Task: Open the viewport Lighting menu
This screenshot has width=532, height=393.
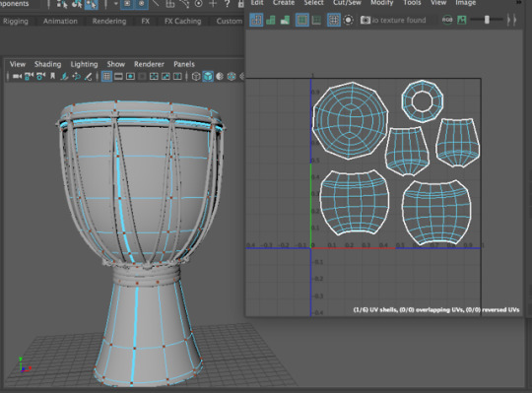Action: click(84, 64)
